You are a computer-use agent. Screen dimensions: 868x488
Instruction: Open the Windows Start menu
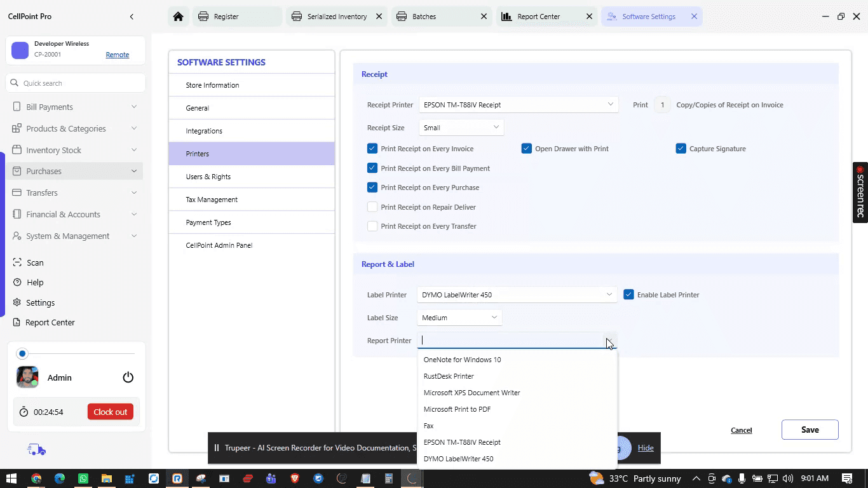pyautogui.click(x=11, y=478)
